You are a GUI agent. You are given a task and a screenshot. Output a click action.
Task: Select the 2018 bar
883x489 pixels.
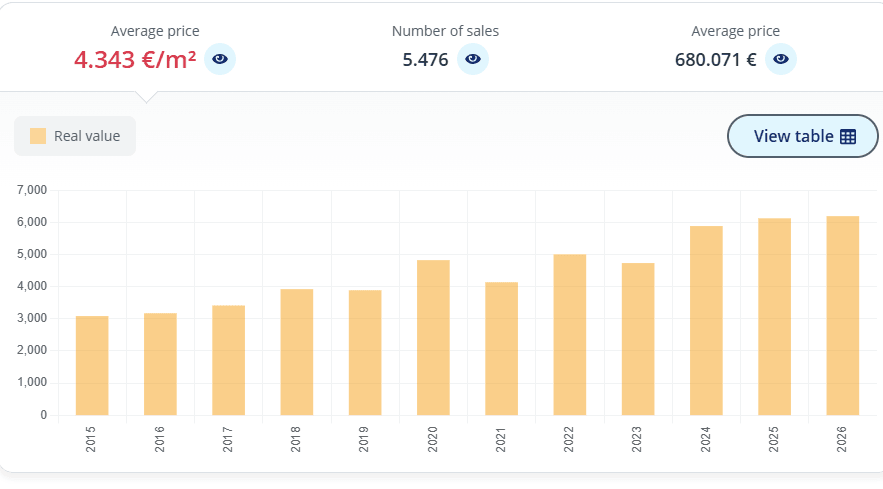click(x=297, y=352)
